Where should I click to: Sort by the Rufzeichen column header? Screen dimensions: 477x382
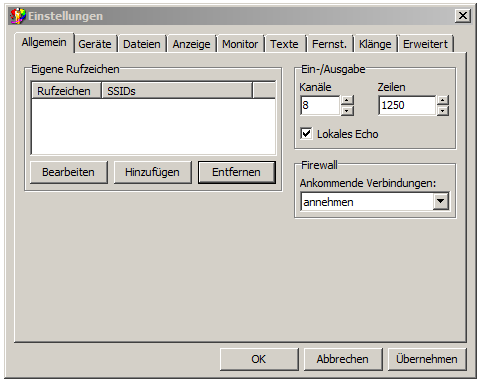pyautogui.click(x=66, y=91)
